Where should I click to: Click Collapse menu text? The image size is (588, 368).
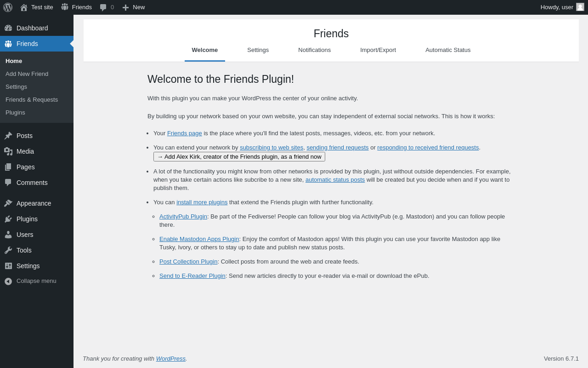point(36,281)
